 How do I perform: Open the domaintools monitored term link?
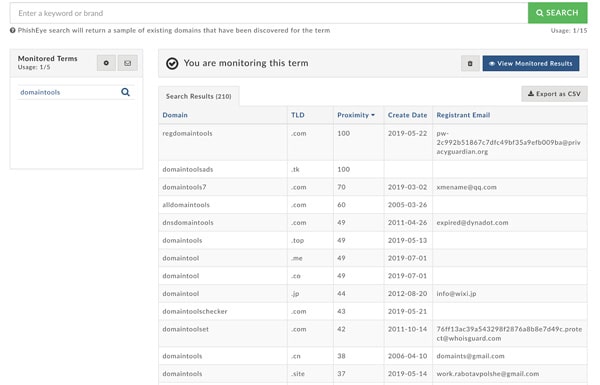coord(40,92)
